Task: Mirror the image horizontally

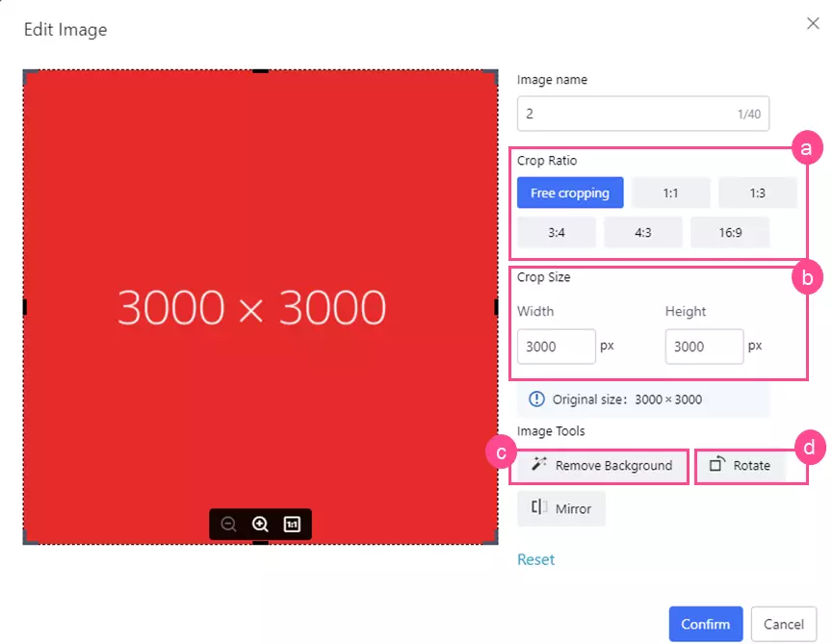Action: pos(561,508)
